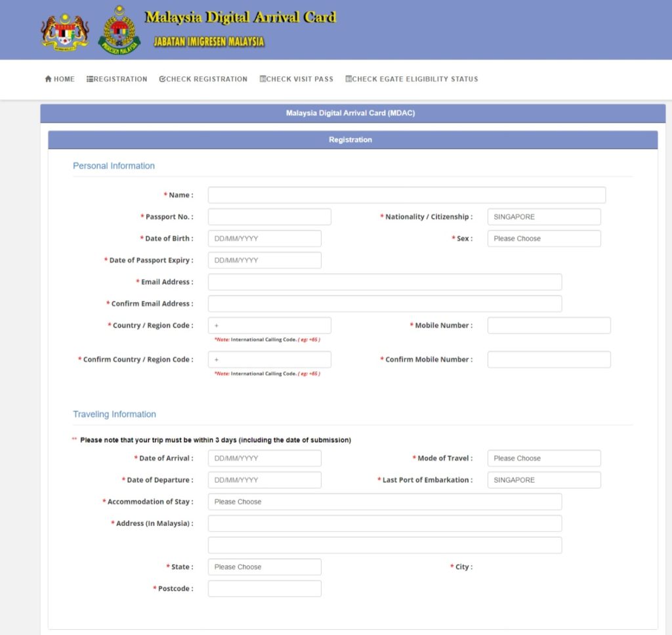This screenshot has height=635, width=672.
Task: Open Check Visit Pass page
Action: [296, 79]
